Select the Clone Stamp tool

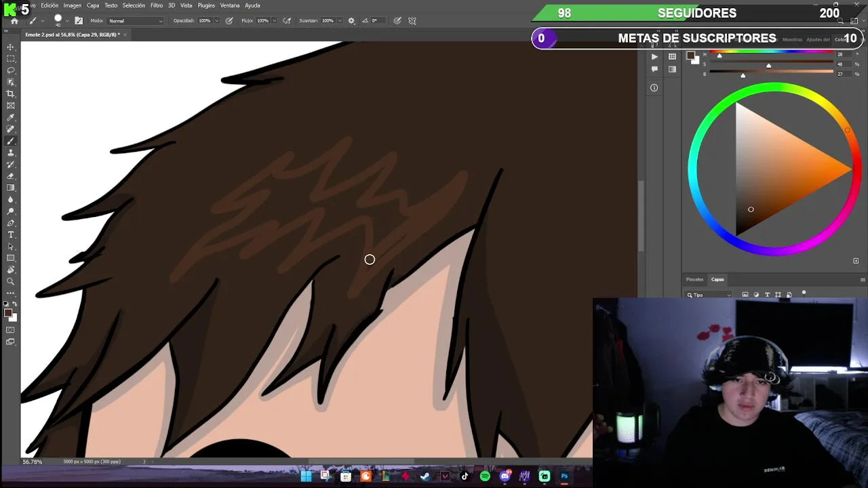click(x=11, y=152)
